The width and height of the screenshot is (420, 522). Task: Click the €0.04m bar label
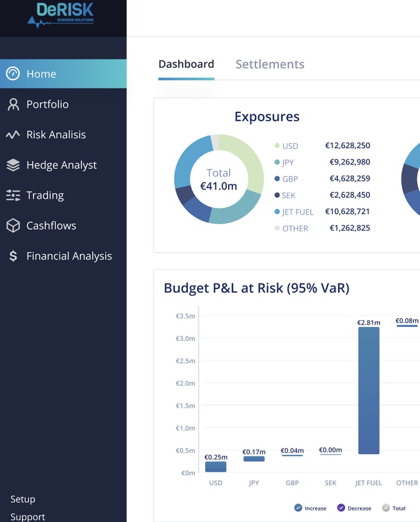click(x=292, y=450)
